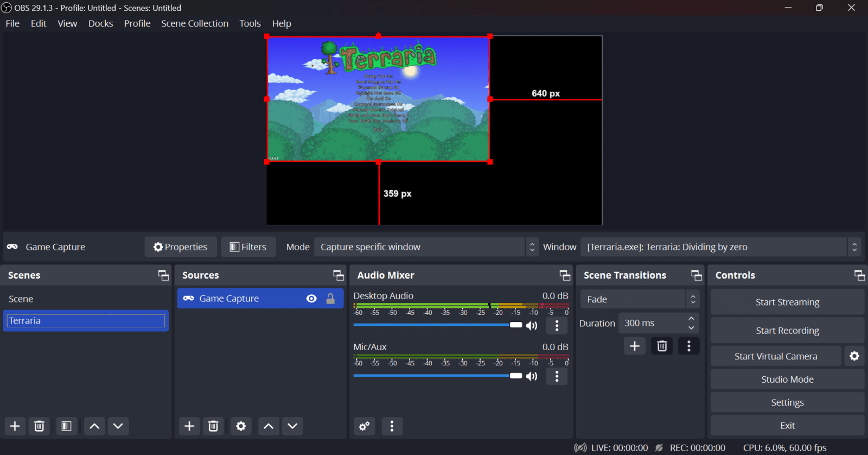
Task: Open the transition properties three-dot menu
Action: 689,346
